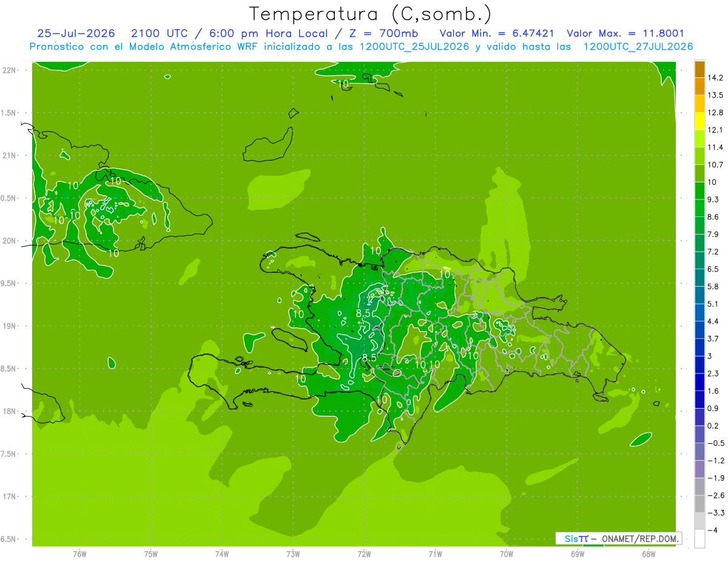Click the "11.4" color scale value
Screen dimensions: 728x562
716,147
